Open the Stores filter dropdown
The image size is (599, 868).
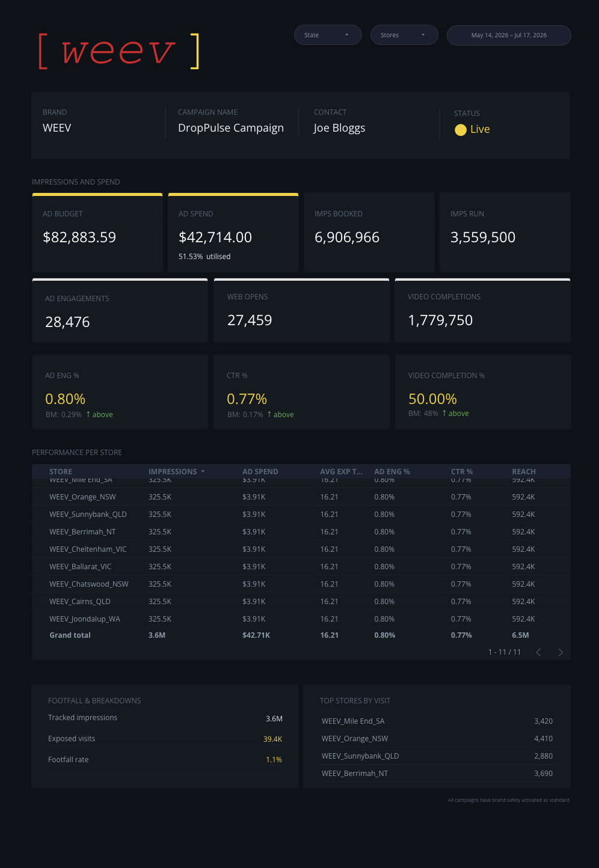coord(404,35)
